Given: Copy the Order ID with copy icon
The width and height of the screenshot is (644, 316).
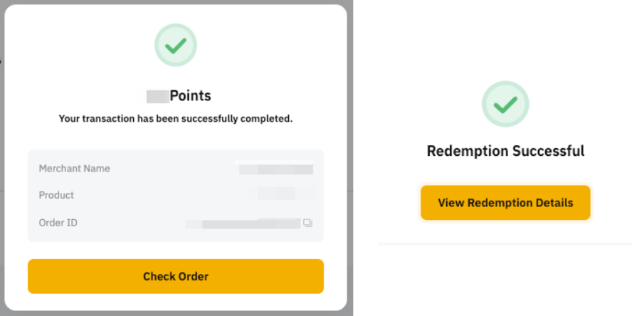Looking at the screenshot, I should 307,223.
